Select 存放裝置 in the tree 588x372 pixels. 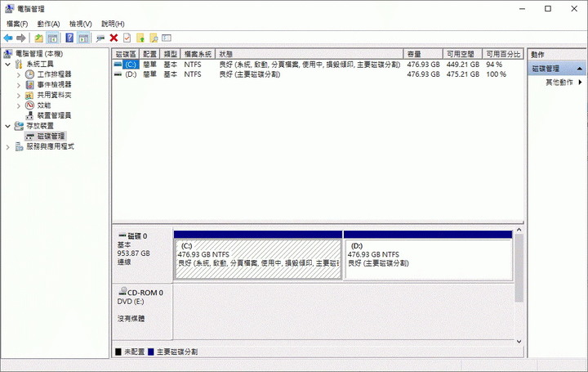click(x=40, y=126)
